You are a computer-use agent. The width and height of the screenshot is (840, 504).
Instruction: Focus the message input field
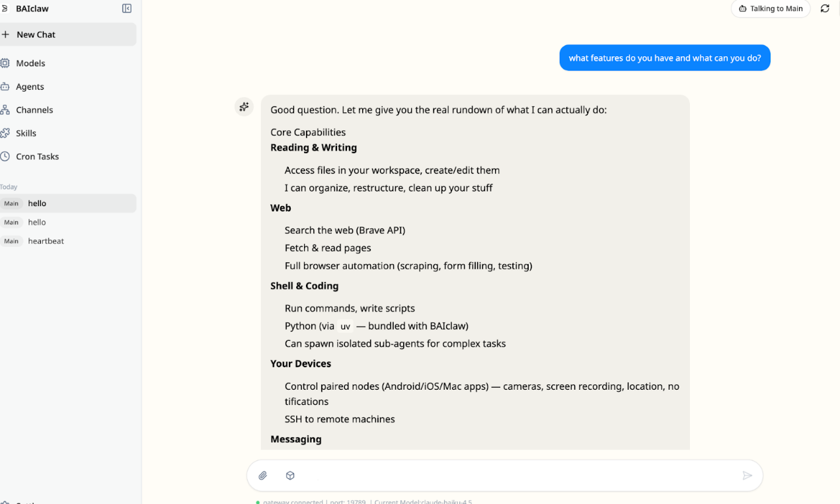click(x=515, y=476)
